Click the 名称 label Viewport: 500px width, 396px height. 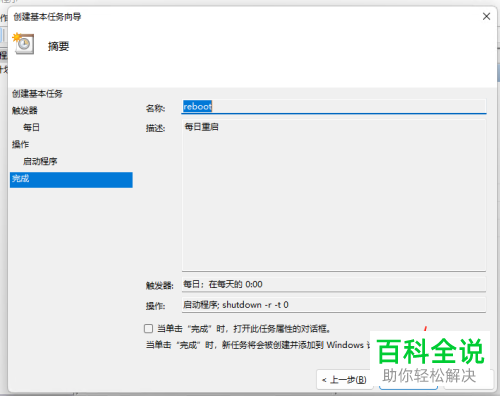(x=155, y=108)
